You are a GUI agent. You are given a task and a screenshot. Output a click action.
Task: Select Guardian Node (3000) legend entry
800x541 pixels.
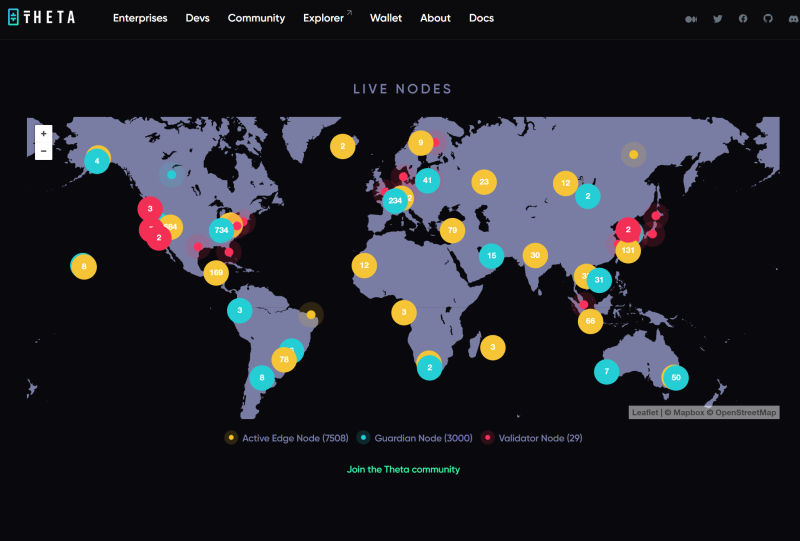[x=415, y=438]
